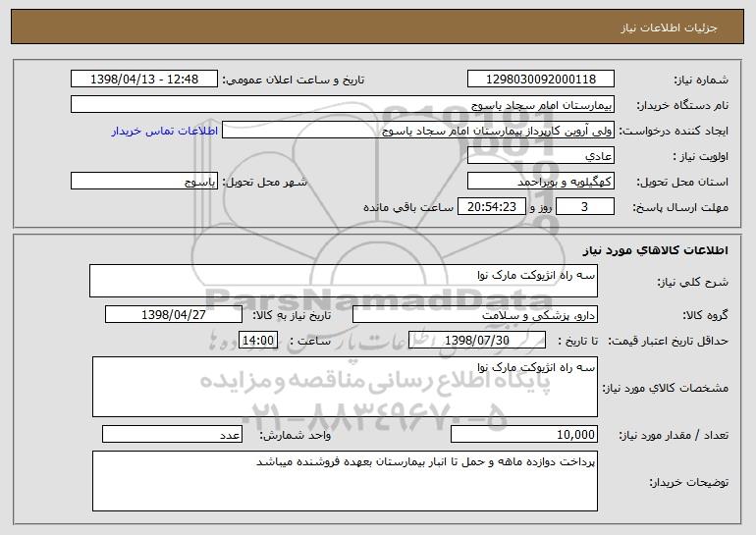Click the request creator field ولی آروین
The height and width of the screenshot is (535, 756).
pyautogui.click(x=418, y=131)
